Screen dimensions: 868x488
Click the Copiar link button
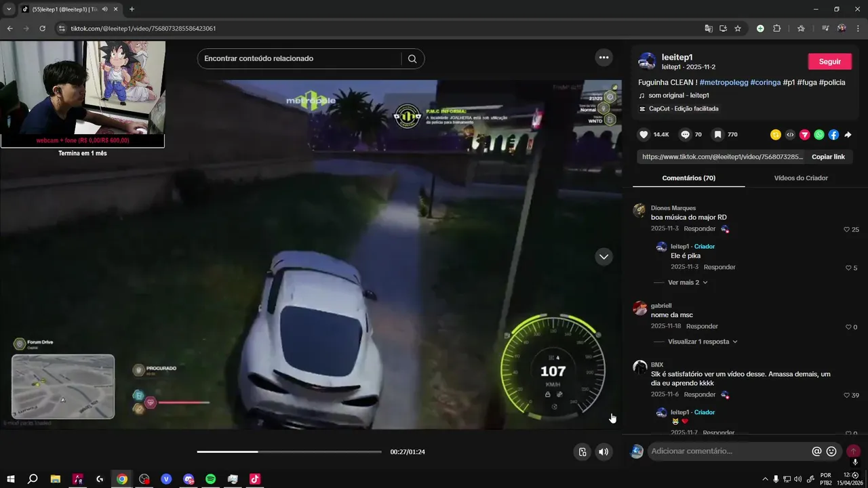tap(828, 157)
